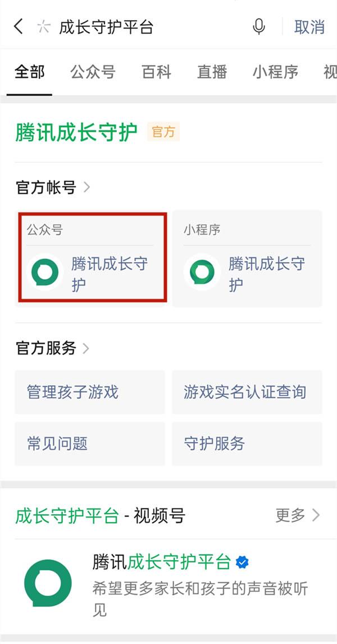Open the 百科 results tab

point(157,73)
